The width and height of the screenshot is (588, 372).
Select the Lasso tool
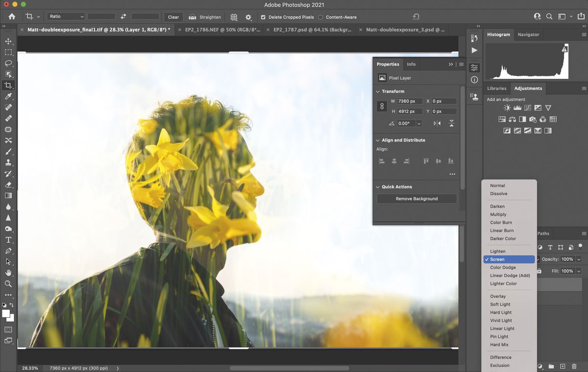click(8, 64)
